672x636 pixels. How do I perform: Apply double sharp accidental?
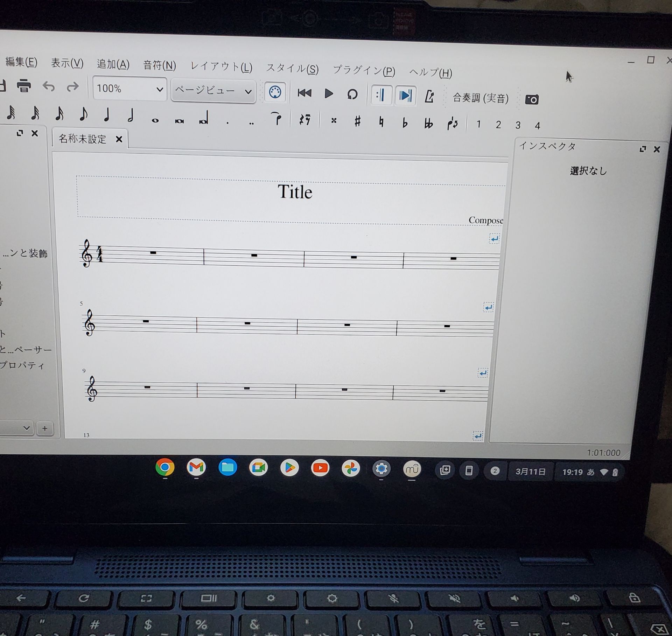[334, 120]
